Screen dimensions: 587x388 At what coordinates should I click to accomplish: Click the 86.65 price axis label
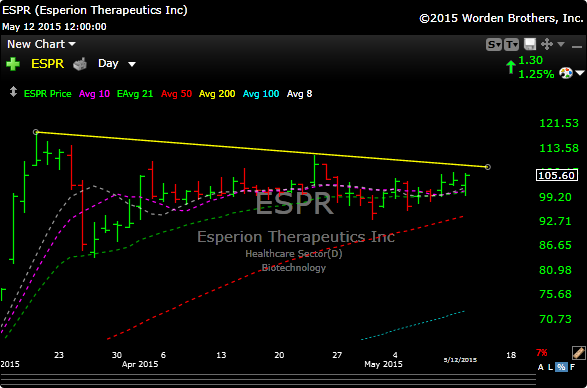pyautogui.click(x=556, y=246)
